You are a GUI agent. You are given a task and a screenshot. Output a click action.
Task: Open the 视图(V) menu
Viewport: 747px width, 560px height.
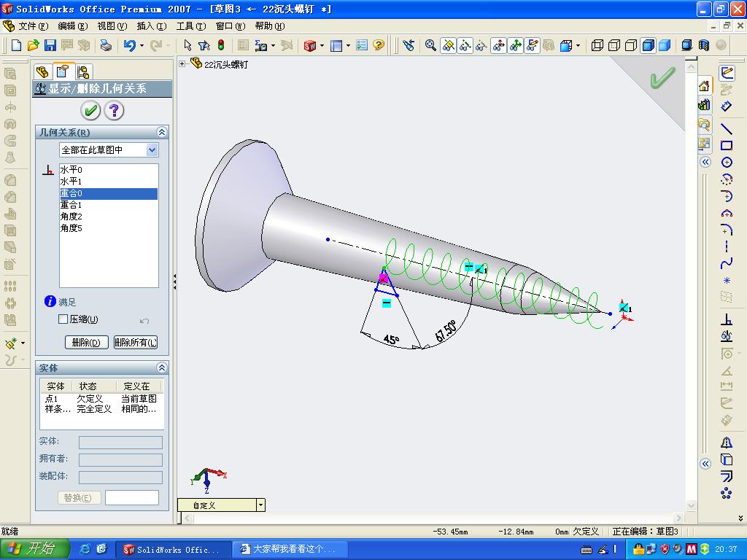[x=112, y=26]
